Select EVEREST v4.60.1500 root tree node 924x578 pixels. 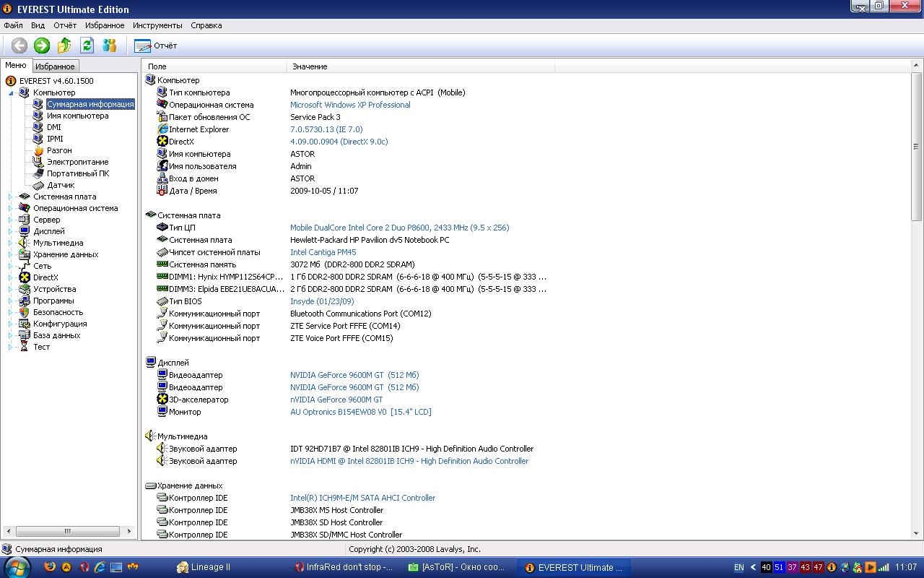pyautogui.click(x=56, y=81)
